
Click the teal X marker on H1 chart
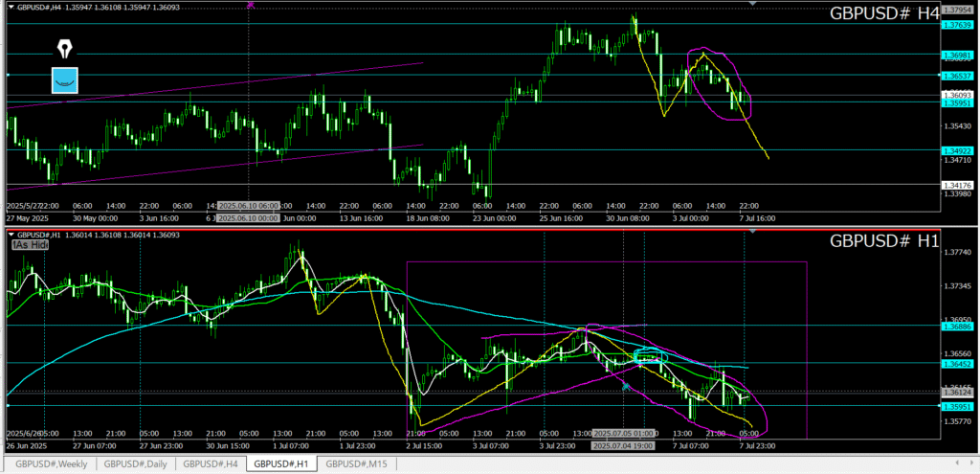coord(625,386)
